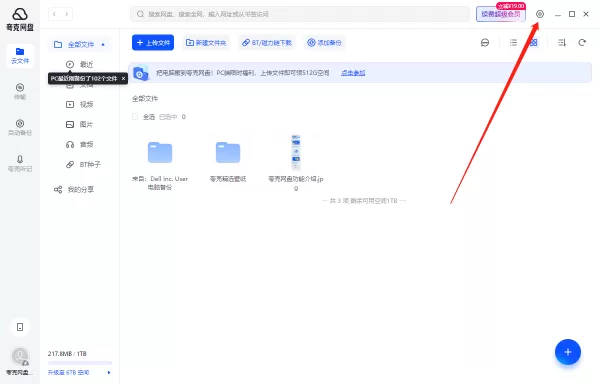Click BT/磁力链下载 button
600x384 pixels.
click(x=267, y=42)
